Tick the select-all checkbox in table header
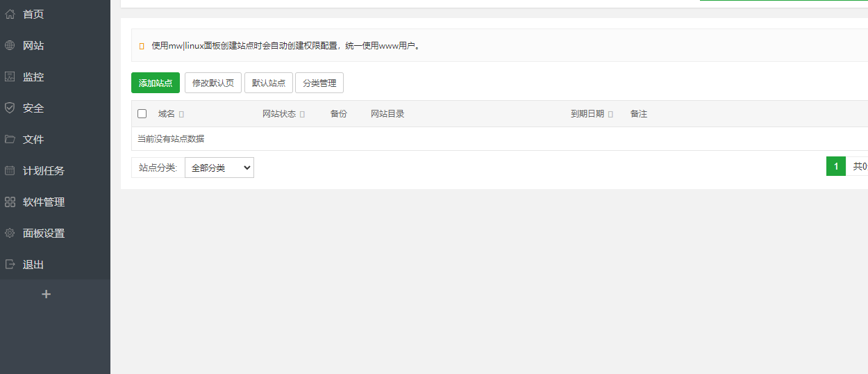868x374 pixels. (142, 113)
